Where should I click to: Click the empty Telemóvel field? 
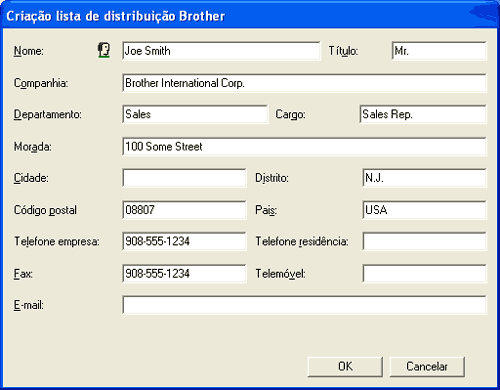[x=424, y=274]
